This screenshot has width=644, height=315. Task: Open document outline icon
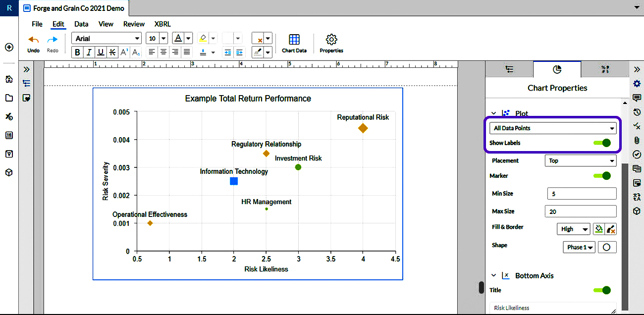27,84
